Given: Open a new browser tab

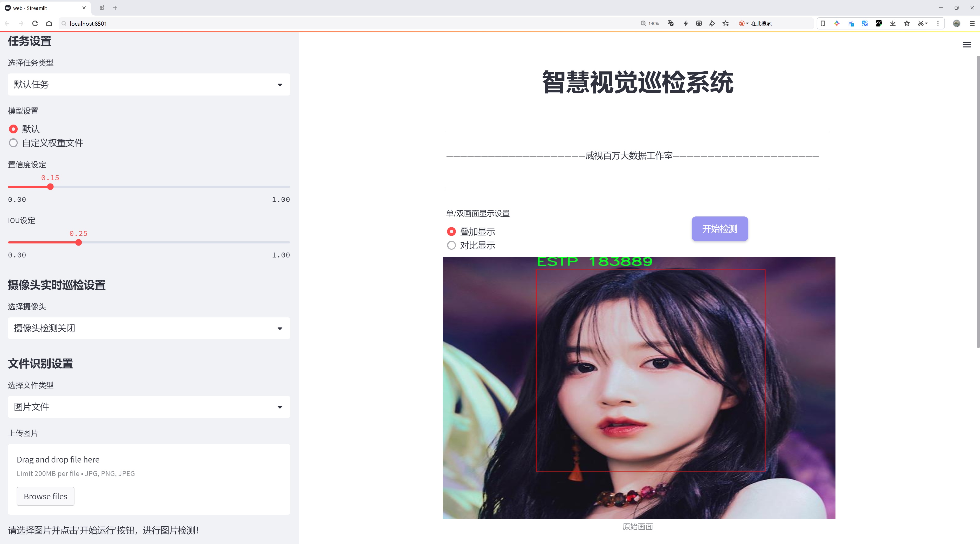Looking at the screenshot, I should (115, 8).
